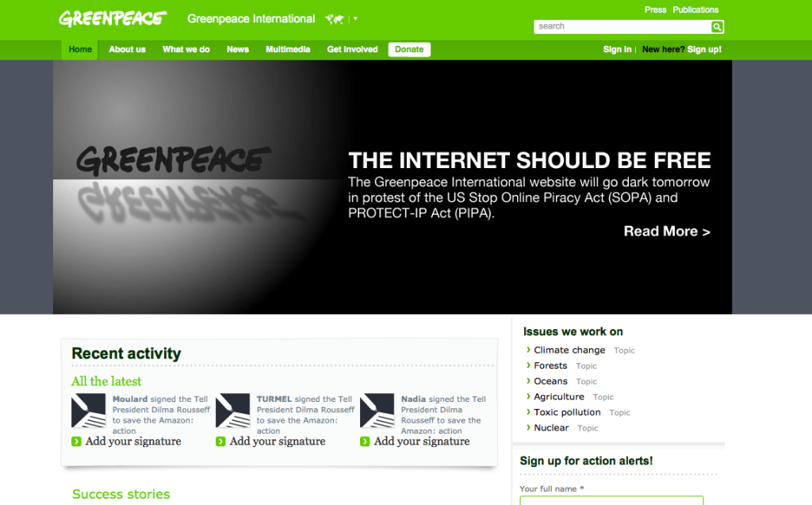
Task: Open the All the latest link
Action: coord(106,381)
